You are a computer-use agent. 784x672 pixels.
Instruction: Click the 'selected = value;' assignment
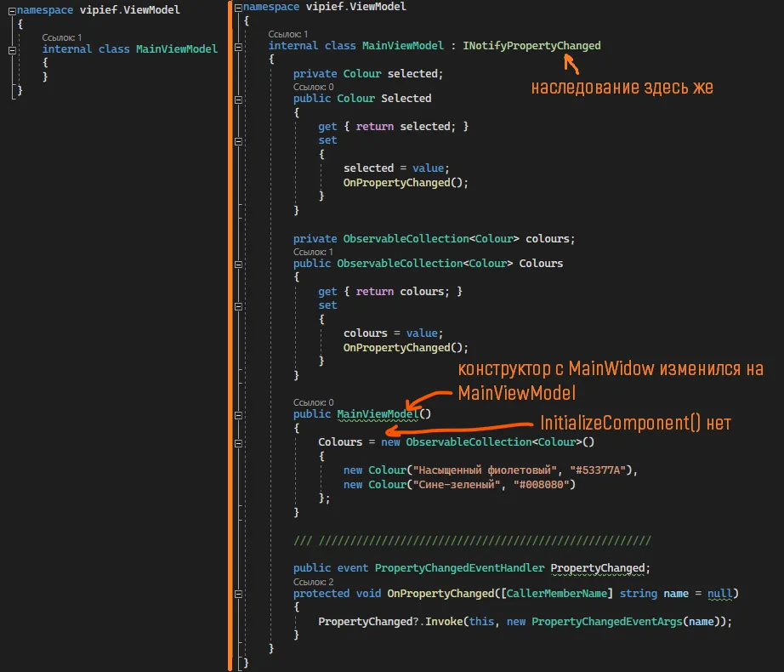point(396,168)
